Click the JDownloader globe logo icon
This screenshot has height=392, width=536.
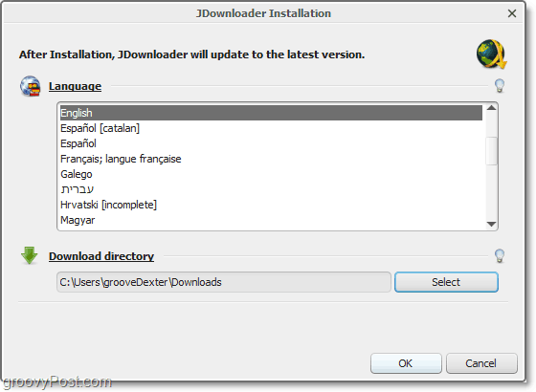click(492, 54)
